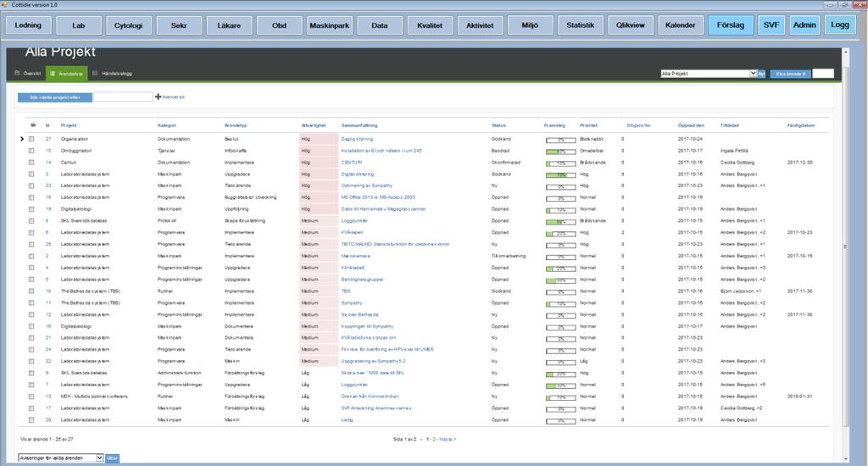Screen dimensions: 868x466
Task: Open the Ledning section
Action: 28,25
